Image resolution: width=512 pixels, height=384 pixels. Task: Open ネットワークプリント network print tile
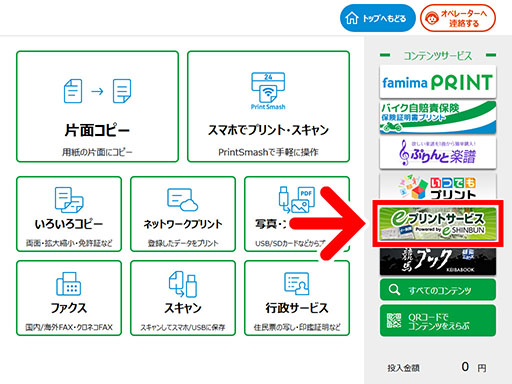pos(183,214)
